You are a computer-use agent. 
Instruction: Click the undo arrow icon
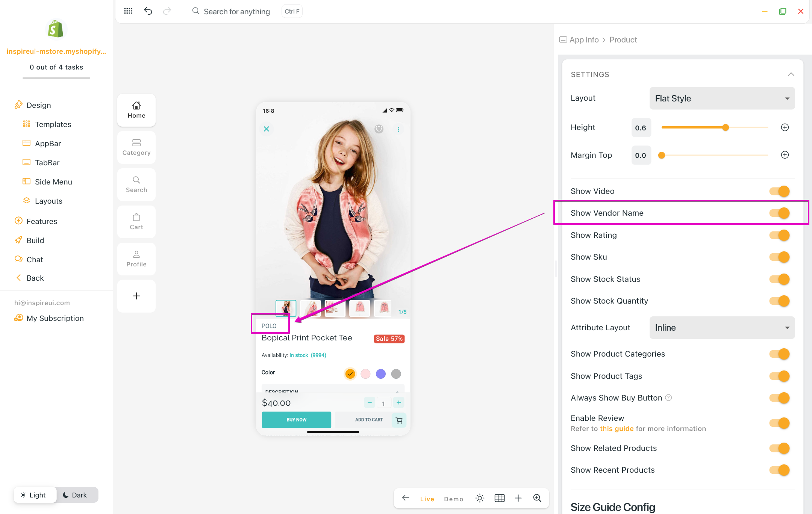[148, 11]
